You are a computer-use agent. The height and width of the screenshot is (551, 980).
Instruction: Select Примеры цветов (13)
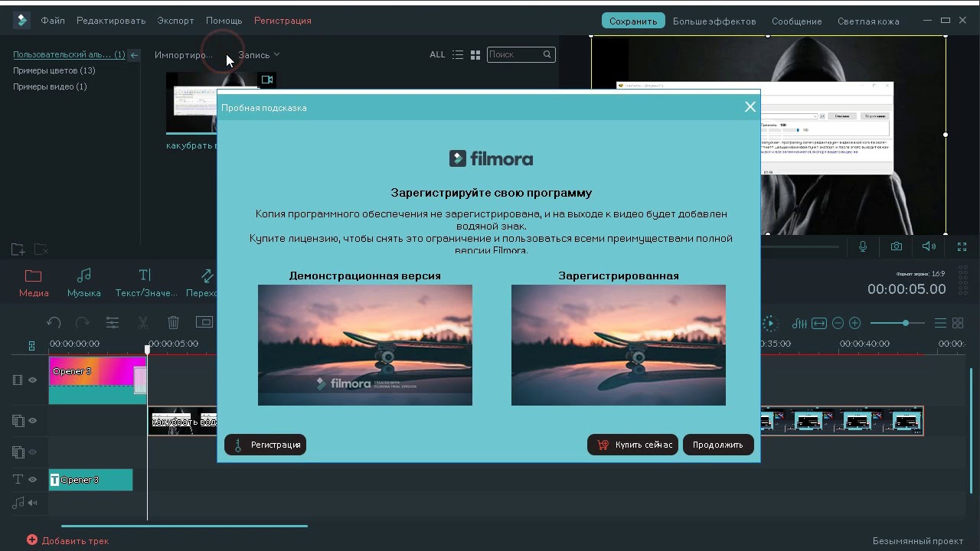click(54, 70)
